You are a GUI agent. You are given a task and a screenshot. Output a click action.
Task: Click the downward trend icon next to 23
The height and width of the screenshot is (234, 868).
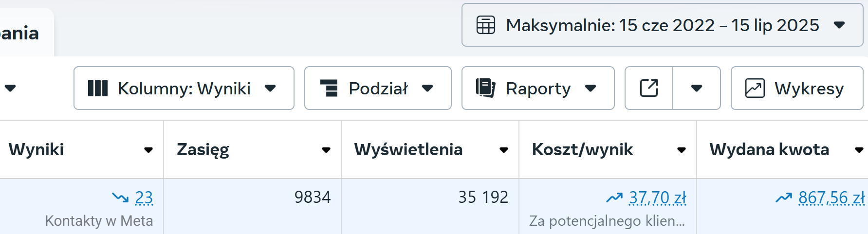click(120, 198)
